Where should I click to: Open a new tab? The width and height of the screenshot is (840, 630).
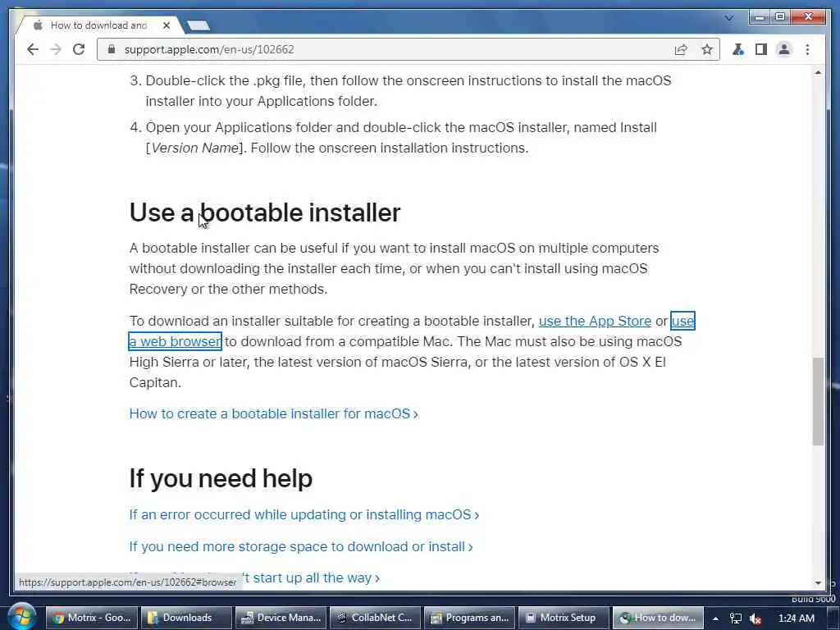click(198, 25)
